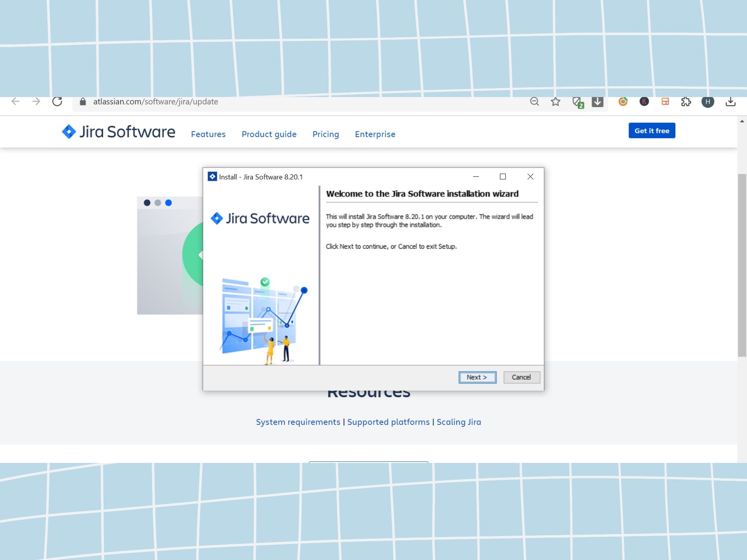Click the page vertical scrollbar thumb
The image size is (747, 560).
742,265
